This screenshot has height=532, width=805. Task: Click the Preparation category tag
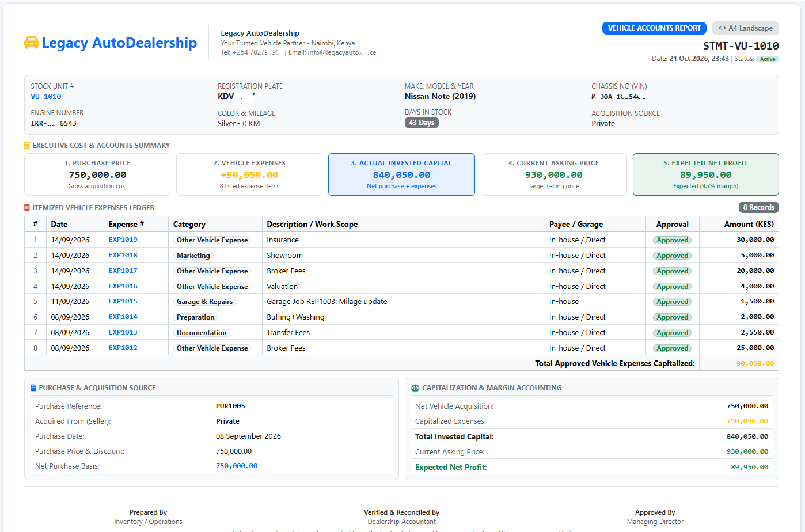pyautogui.click(x=196, y=317)
